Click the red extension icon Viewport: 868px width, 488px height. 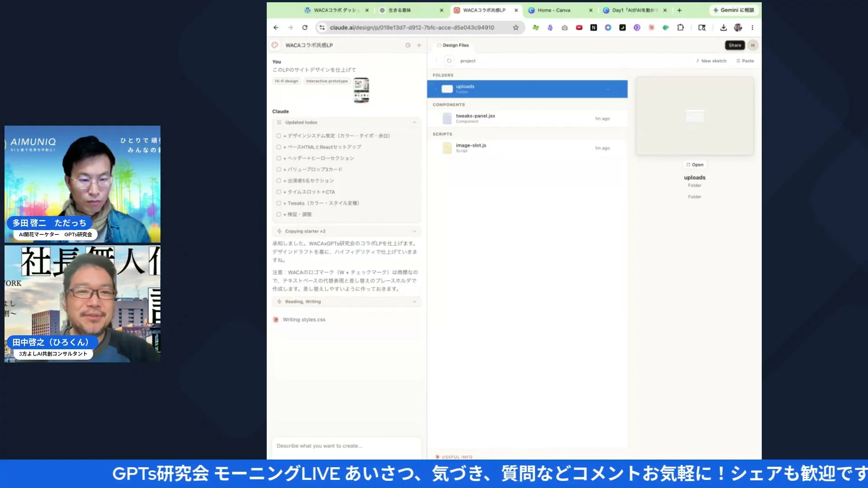click(579, 28)
